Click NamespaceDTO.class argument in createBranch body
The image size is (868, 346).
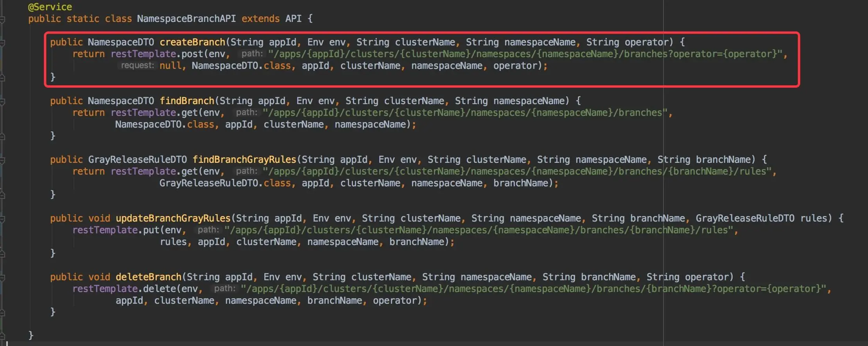point(241,65)
